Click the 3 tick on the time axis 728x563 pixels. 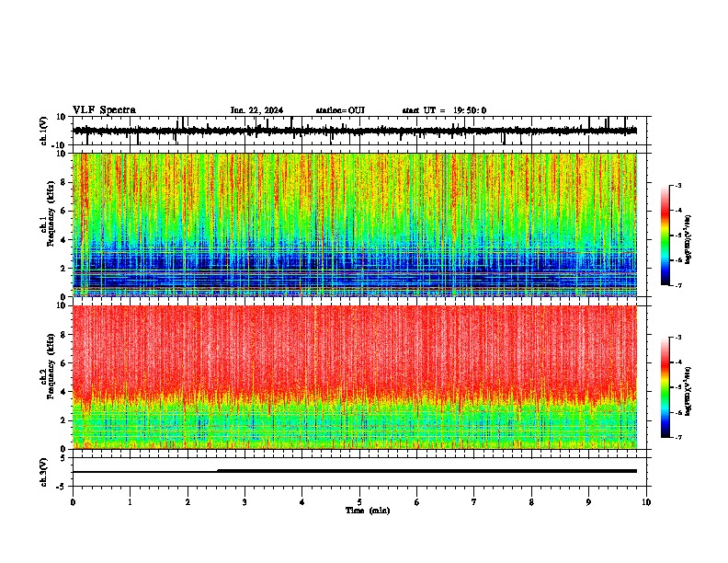click(245, 502)
